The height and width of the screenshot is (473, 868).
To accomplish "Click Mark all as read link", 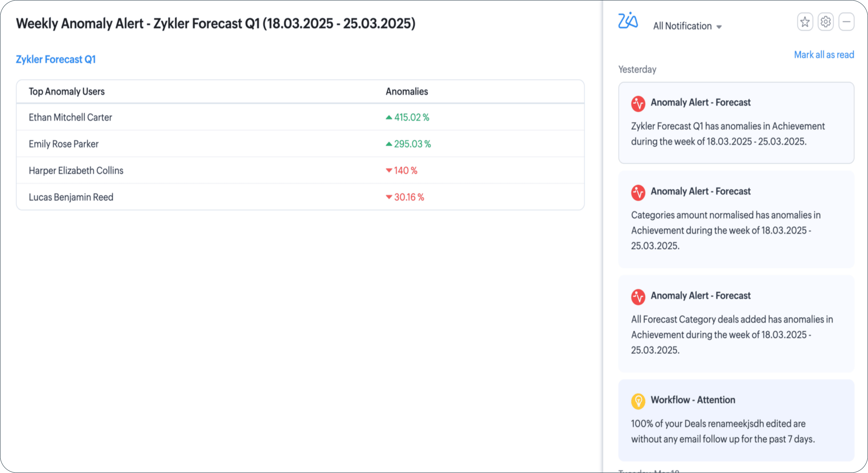I will pyautogui.click(x=824, y=55).
